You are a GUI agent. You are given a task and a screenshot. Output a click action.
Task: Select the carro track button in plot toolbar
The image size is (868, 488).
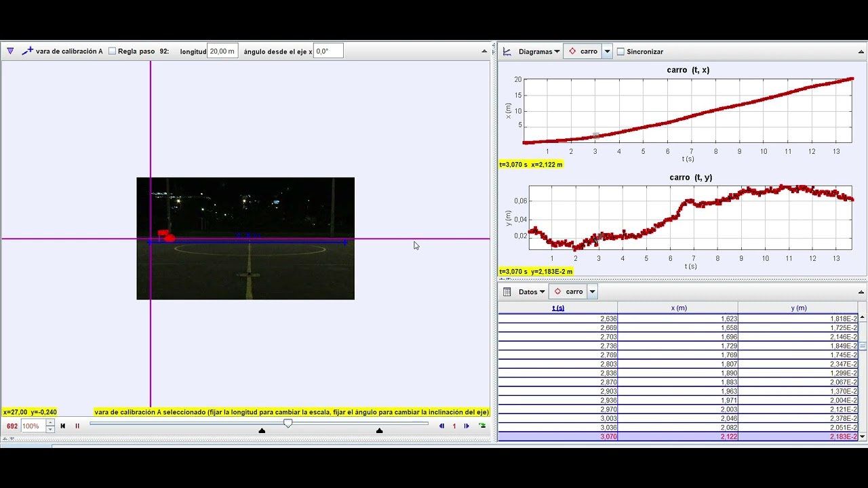[583, 52]
